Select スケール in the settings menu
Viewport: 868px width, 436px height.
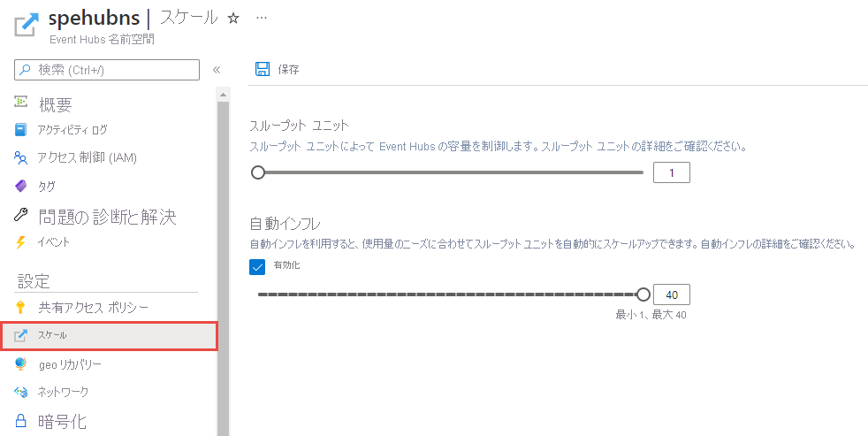(x=109, y=336)
